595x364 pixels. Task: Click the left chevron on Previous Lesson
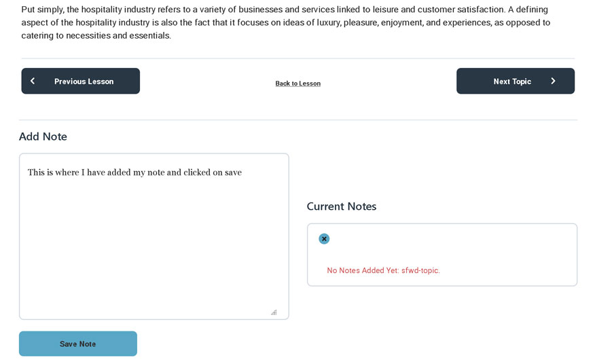click(33, 81)
